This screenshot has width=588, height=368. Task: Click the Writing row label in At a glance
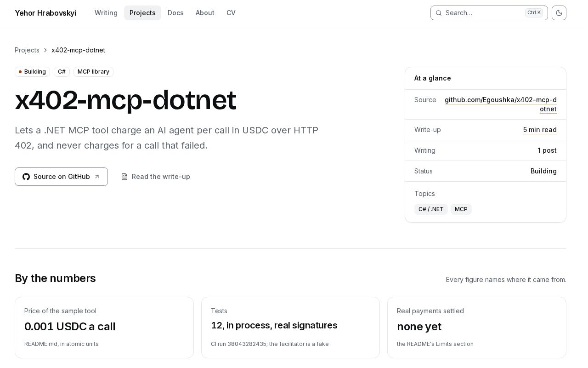click(425, 150)
